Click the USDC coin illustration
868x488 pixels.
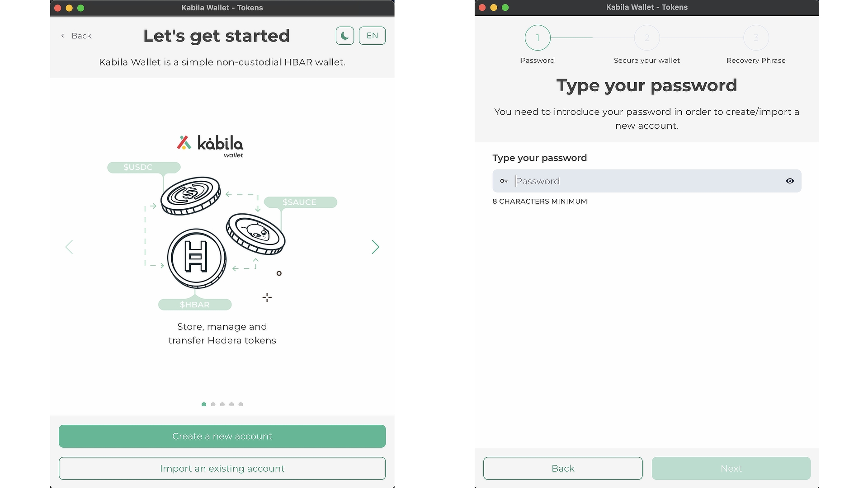[x=190, y=195]
